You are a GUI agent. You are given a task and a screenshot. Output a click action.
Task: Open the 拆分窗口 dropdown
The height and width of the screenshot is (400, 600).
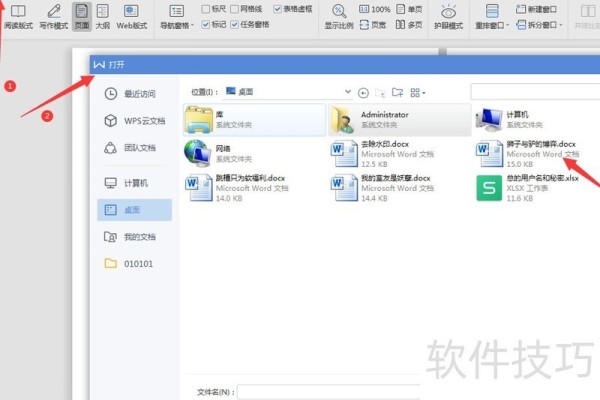point(539,25)
